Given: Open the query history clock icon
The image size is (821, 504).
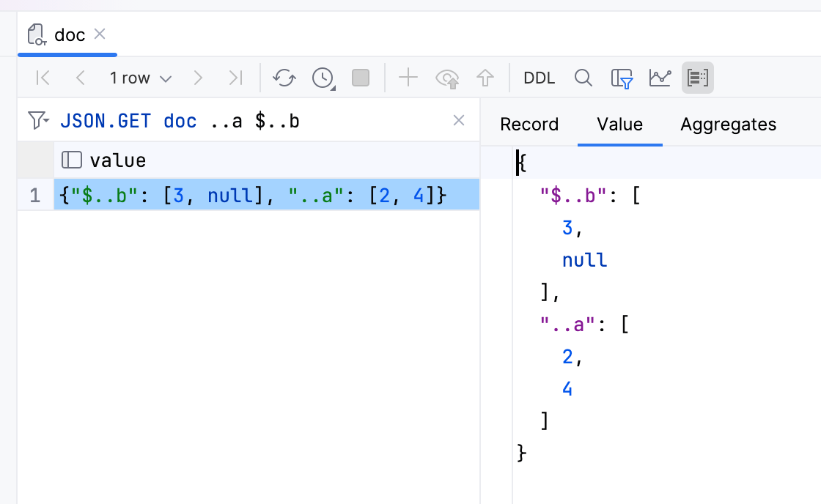Looking at the screenshot, I should click(x=323, y=78).
